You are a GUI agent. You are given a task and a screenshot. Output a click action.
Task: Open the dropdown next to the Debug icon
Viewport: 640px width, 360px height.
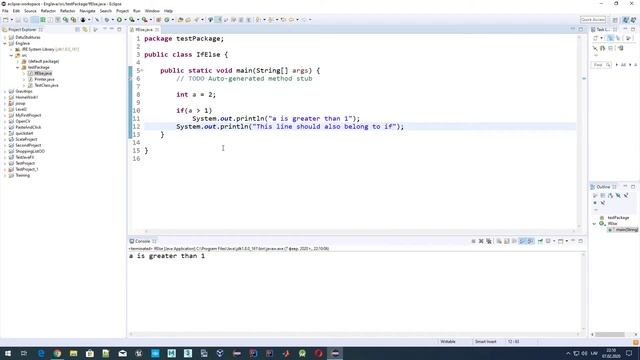[x=112, y=20]
